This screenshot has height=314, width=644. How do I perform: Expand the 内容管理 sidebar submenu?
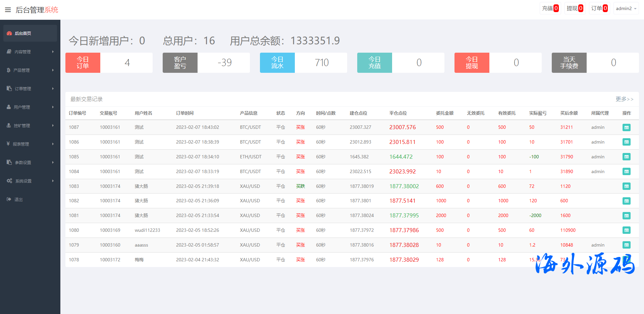pyautogui.click(x=53, y=52)
